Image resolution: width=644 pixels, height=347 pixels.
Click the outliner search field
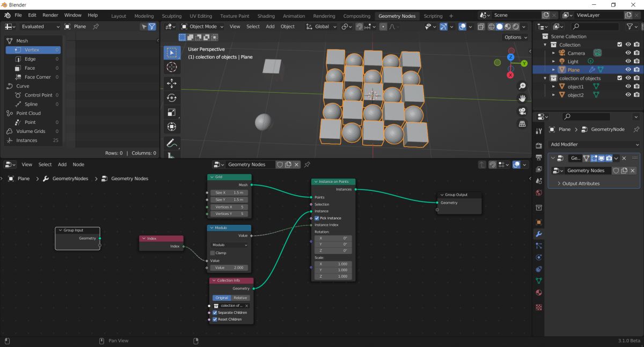[x=595, y=26]
